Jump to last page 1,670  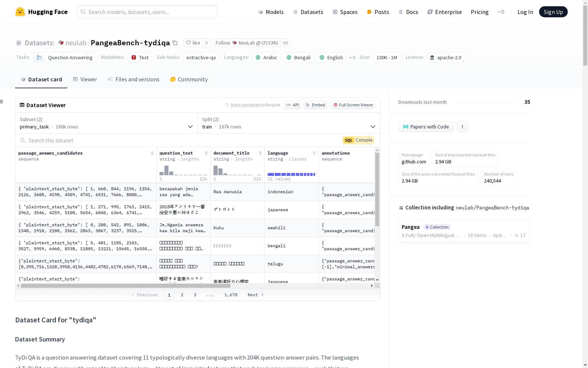click(x=231, y=295)
